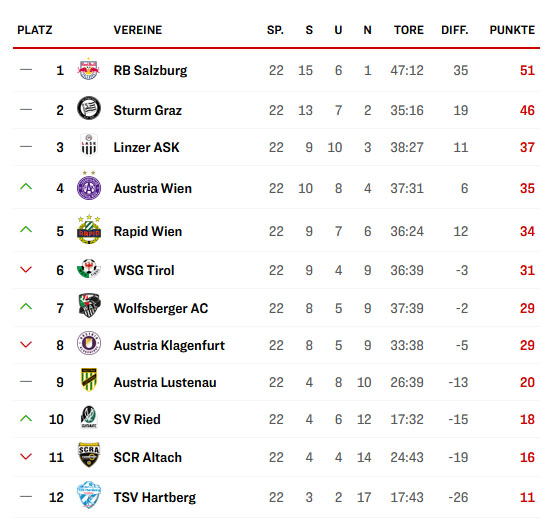Click the WSG Tirol logo
Screen dimensions: 558x525
[89, 268]
